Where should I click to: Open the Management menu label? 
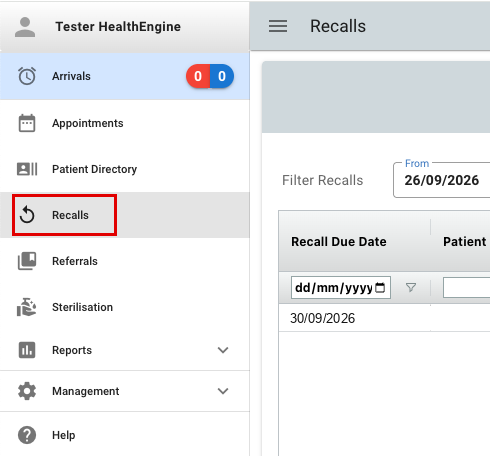[x=85, y=391]
